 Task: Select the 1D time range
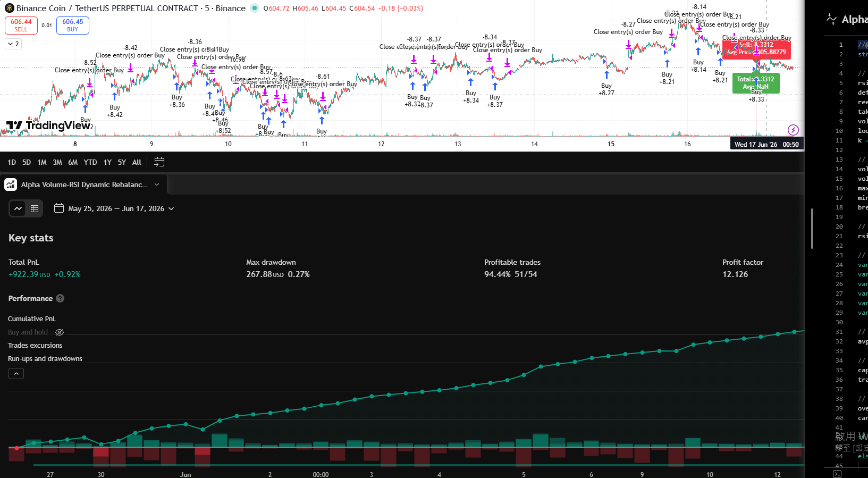click(x=12, y=162)
